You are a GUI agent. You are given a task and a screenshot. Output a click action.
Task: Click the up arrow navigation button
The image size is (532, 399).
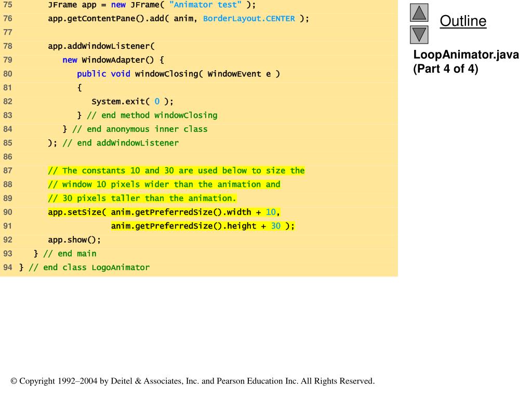click(419, 12)
